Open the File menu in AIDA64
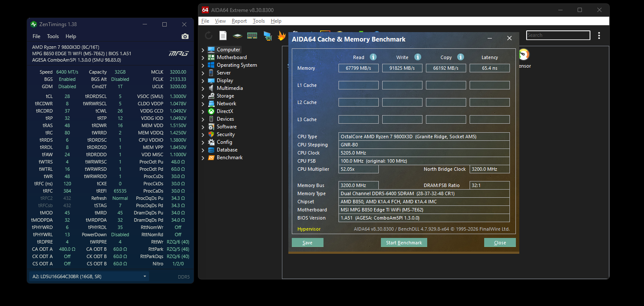The height and width of the screenshot is (306, 644). [205, 21]
